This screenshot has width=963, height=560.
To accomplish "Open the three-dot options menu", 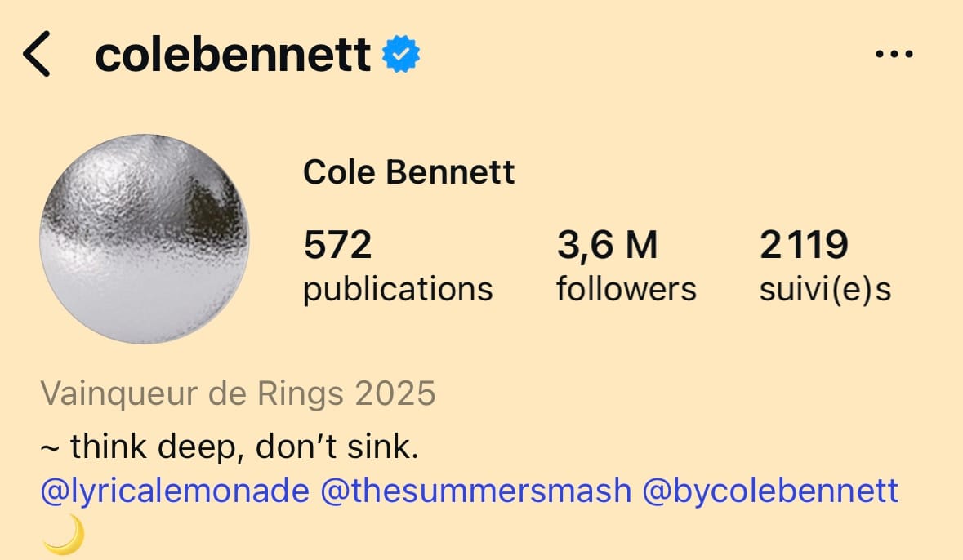I will 896,52.
